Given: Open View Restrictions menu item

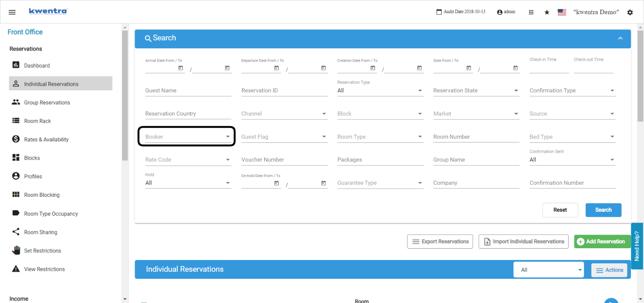Looking at the screenshot, I should (45, 269).
